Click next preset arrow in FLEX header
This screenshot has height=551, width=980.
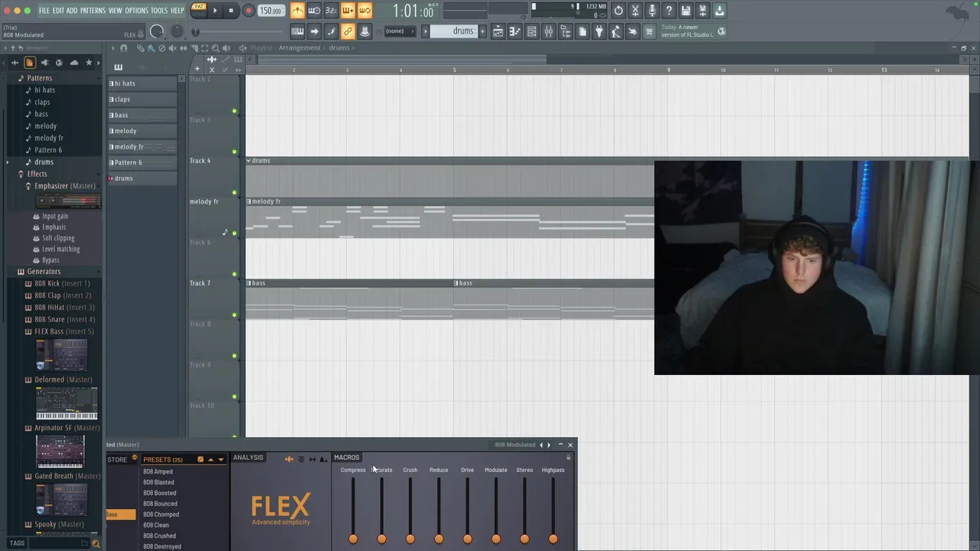coord(548,445)
